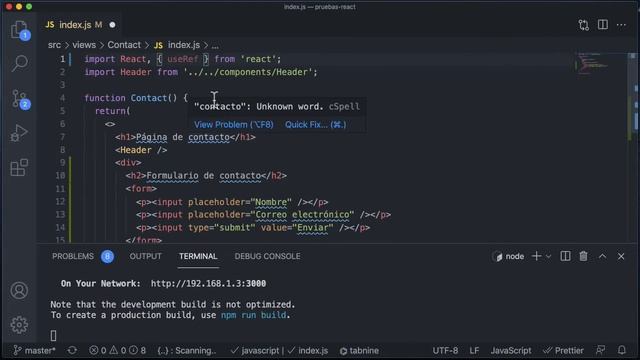Split the editor to the right
Screen dimensions: 640x360
point(603,25)
